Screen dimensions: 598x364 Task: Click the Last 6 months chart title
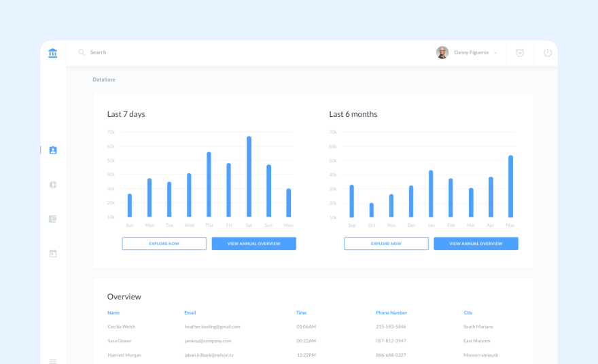[x=353, y=114]
